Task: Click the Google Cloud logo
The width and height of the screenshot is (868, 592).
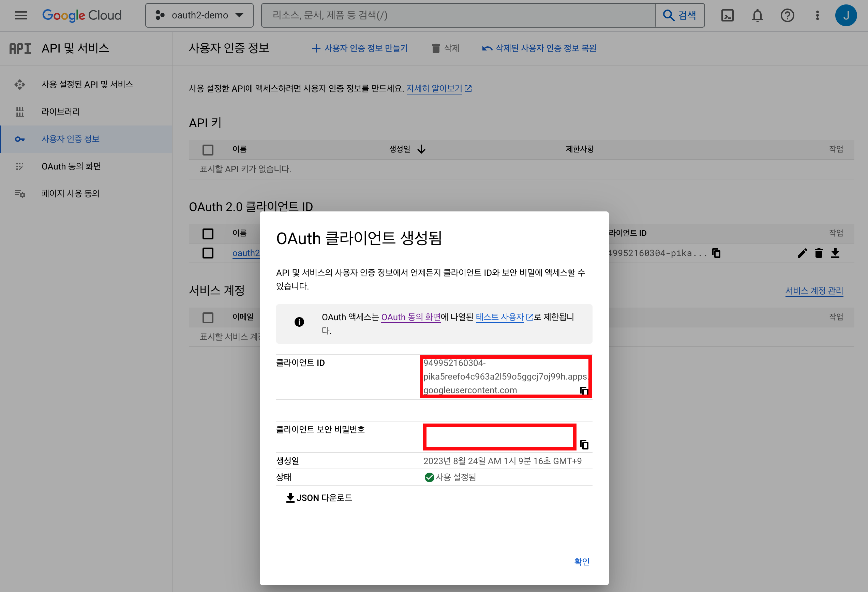Action: click(x=82, y=15)
